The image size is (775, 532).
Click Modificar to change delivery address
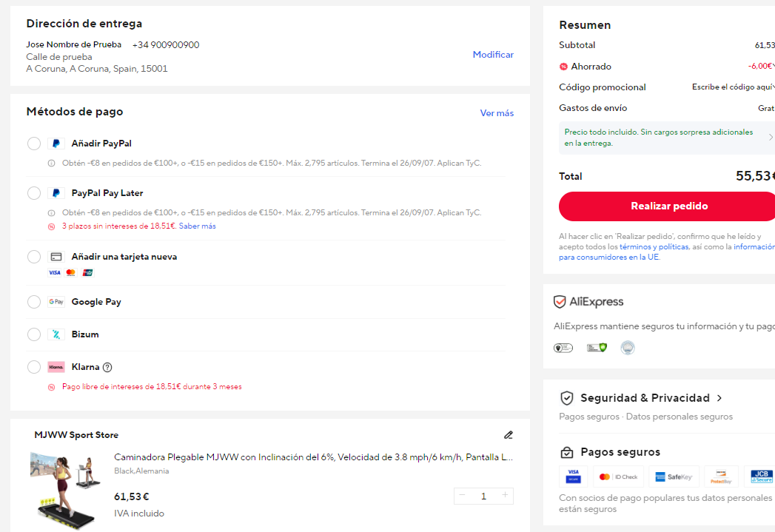point(493,55)
